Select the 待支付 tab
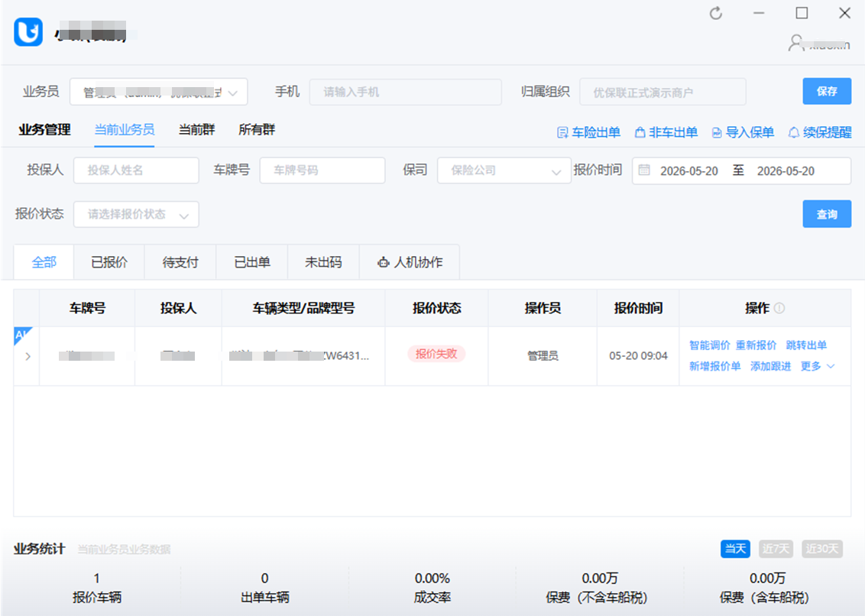 point(180,262)
